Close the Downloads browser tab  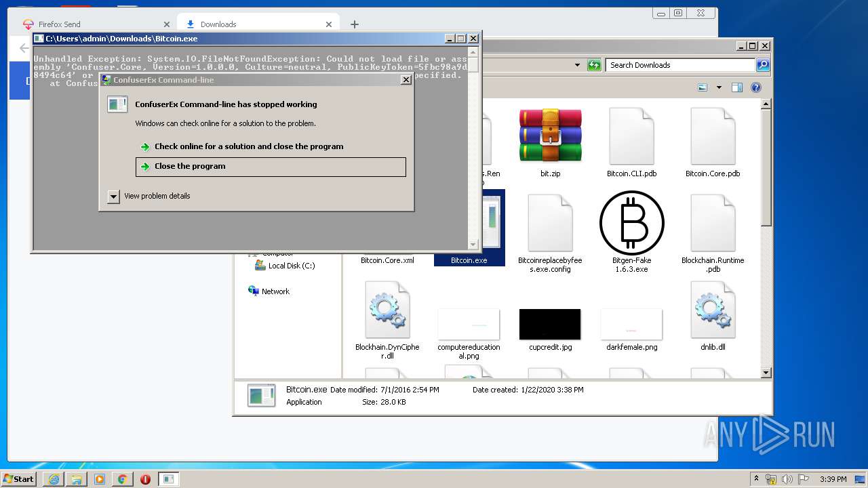[329, 24]
